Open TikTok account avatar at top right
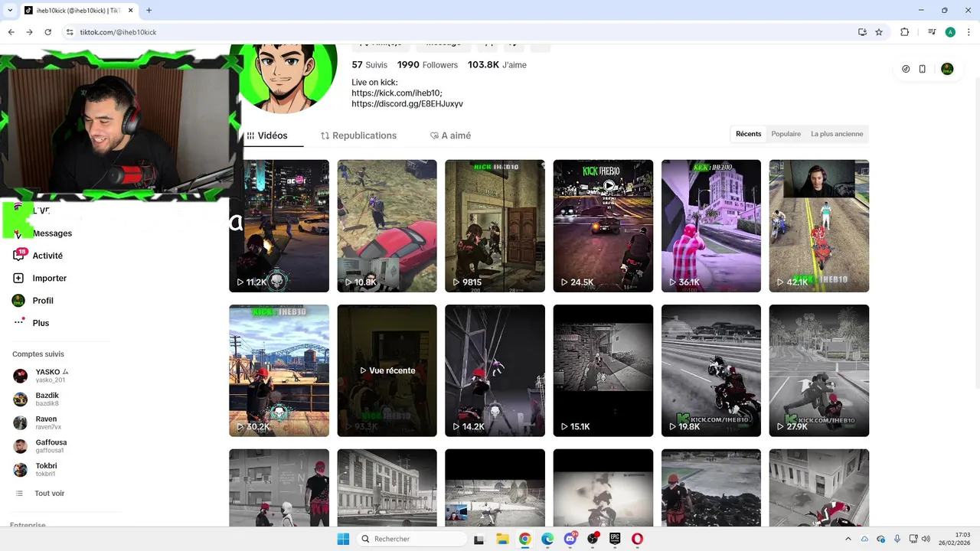This screenshot has width=980, height=551. (947, 69)
